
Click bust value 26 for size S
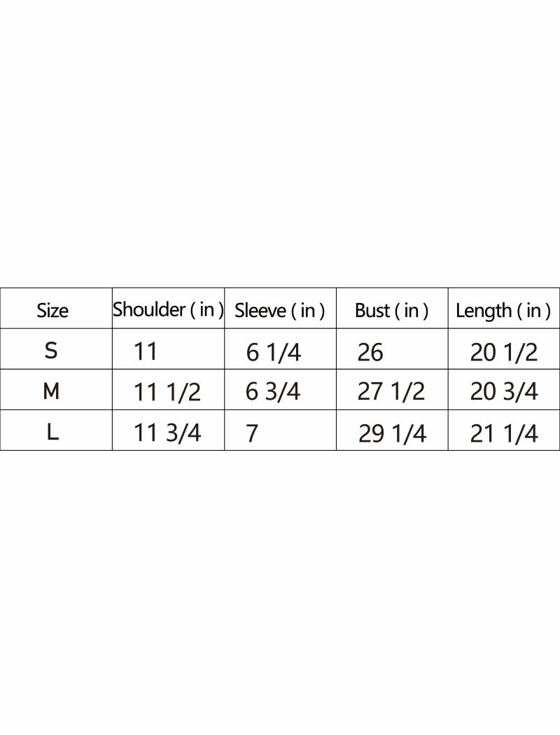370,352
